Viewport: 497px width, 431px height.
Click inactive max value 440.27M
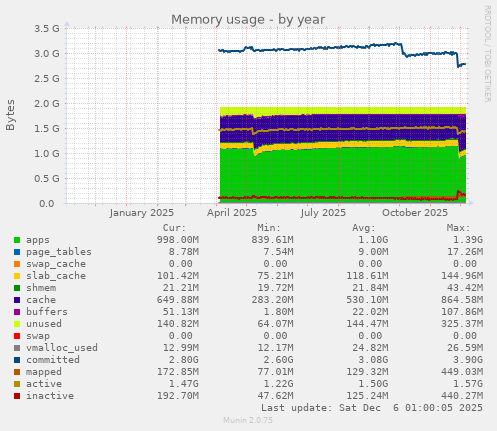[462, 396]
